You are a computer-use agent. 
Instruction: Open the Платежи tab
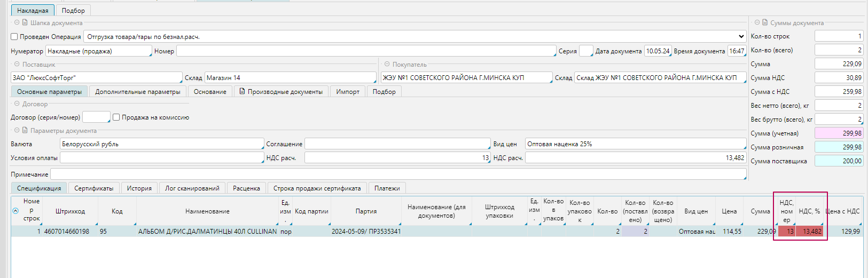pos(387,188)
